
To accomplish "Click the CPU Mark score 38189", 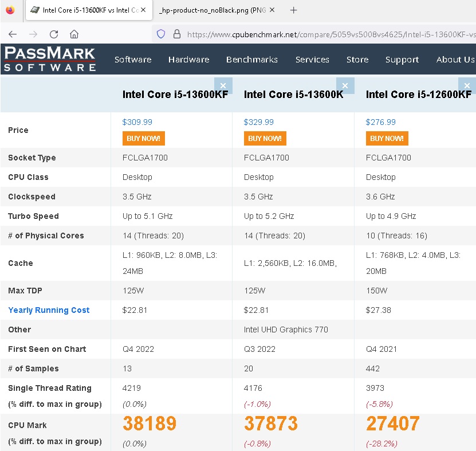I will pos(150,423).
